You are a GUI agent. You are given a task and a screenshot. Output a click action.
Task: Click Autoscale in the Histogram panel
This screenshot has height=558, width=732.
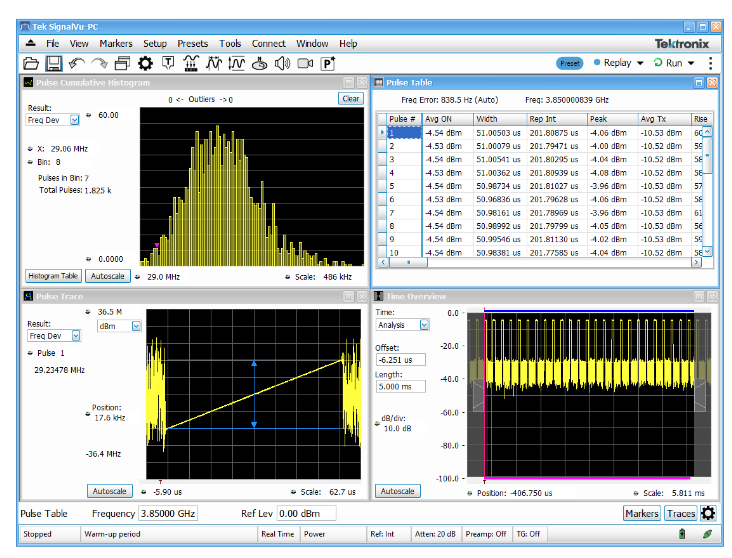[x=107, y=276]
